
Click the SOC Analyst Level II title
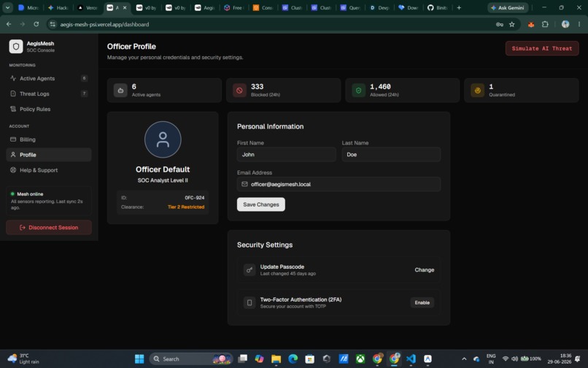pyautogui.click(x=163, y=180)
